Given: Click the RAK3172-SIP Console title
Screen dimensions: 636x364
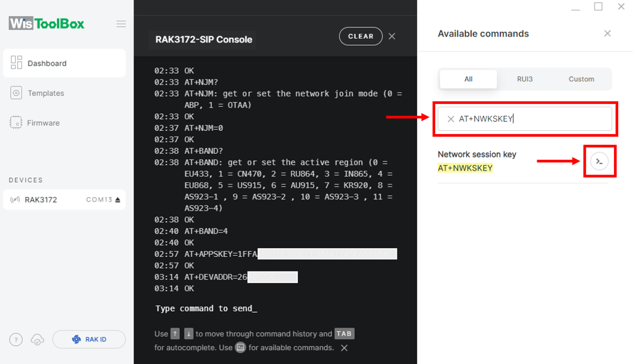Looking at the screenshot, I should click(204, 40).
